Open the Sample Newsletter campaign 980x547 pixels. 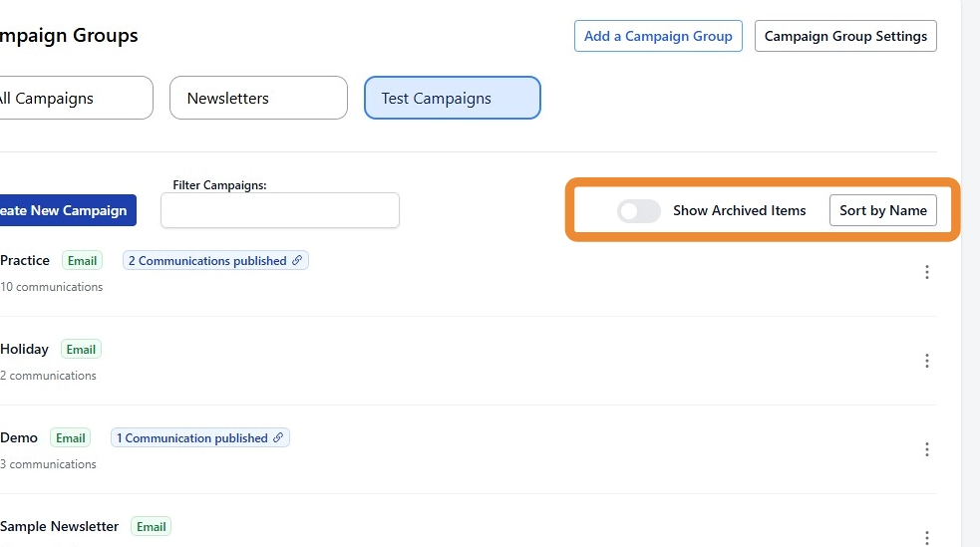pos(60,526)
